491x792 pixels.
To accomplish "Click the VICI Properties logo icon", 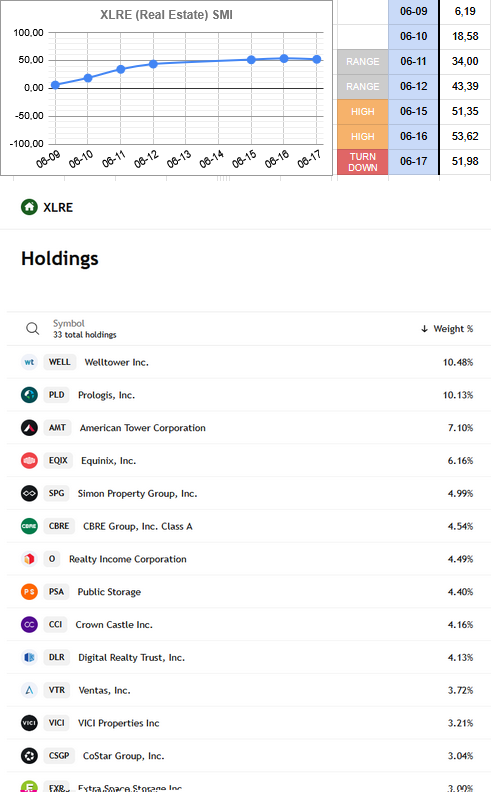I will click(29, 723).
